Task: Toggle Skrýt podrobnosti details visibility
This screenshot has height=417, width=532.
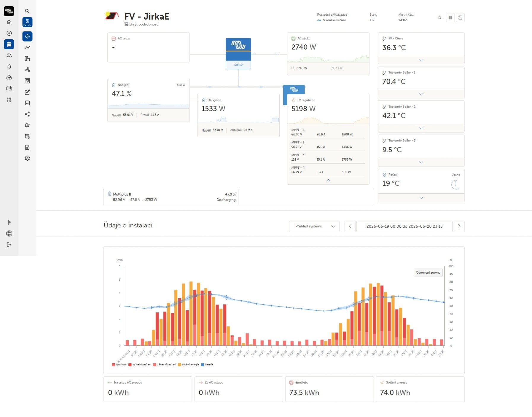Action: coord(141,24)
